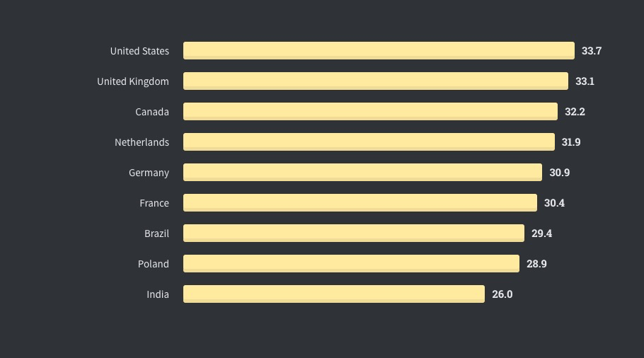Select the 32.2 data value
Screen dimensions: 644x358
pyautogui.click(x=575, y=112)
